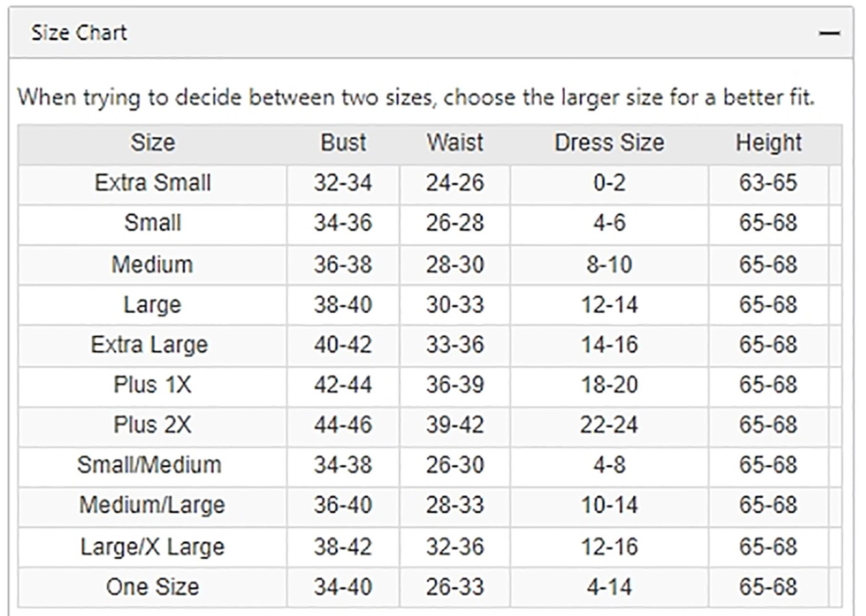Click the Medium/Large row label

coord(152,506)
